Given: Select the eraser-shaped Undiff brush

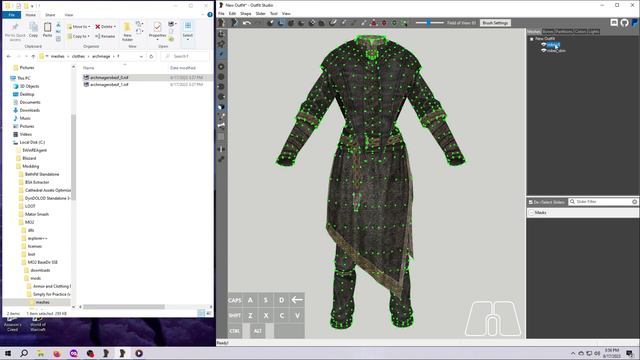Looking at the screenshot, I should click(x=333, y=23).
